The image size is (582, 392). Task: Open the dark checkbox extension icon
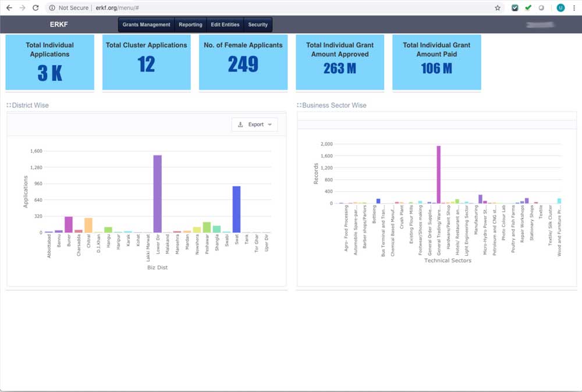tap(515, 8)
